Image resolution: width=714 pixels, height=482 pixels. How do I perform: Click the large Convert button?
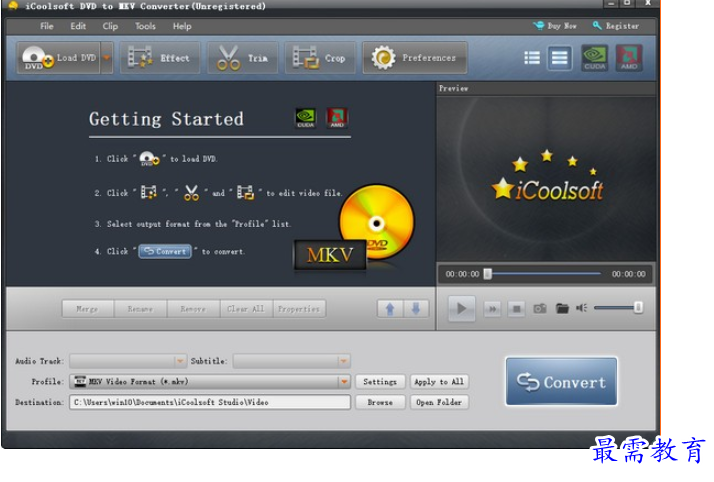(x=561, y=381)
